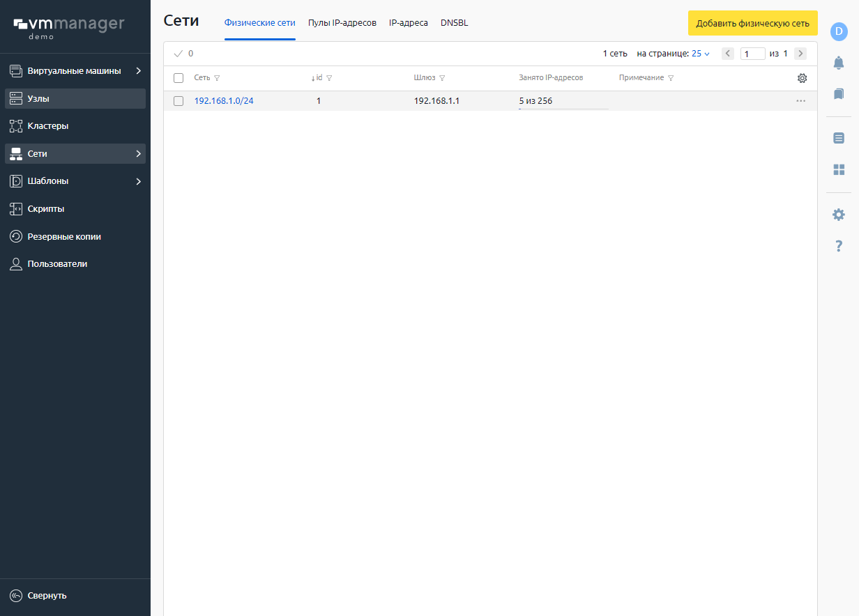Screen dimensions: 859x616
Task: Open the user avatar D menu
Action: [839, 31]
